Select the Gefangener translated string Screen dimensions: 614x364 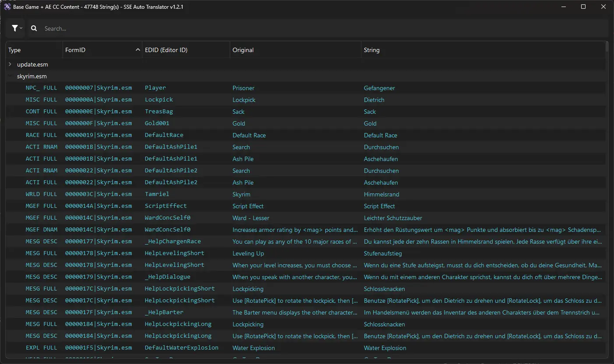tap(379, 88)
